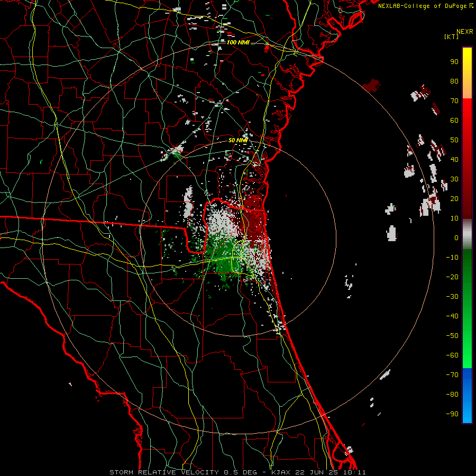This screenshot has height=476, width=476.
Task: Pick the gray zero segment of the color bar
Action: [467, 234]
